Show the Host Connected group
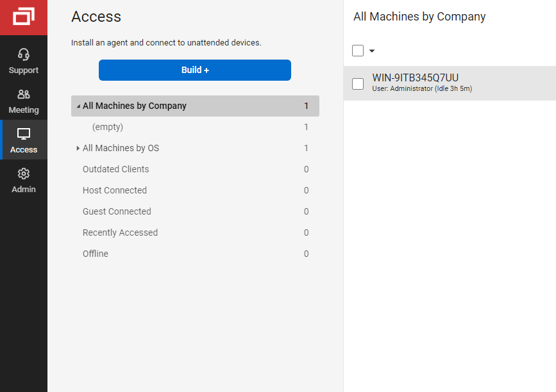The width and height of the screenshot is (556, 392). tap(115, 190)
